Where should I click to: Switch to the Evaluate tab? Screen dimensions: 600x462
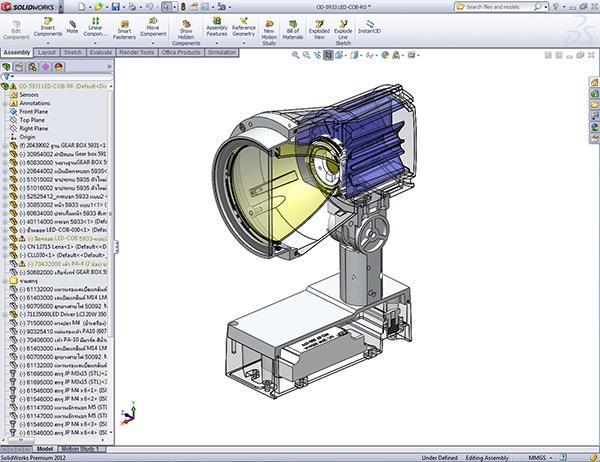(x=101, y=52)
